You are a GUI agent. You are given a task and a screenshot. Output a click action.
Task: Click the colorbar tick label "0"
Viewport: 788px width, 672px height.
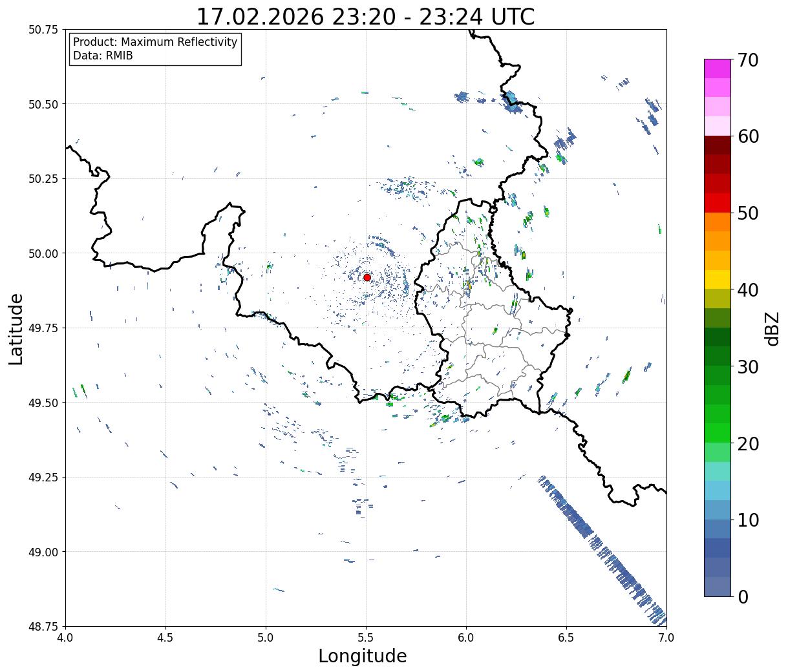(743, 596)
